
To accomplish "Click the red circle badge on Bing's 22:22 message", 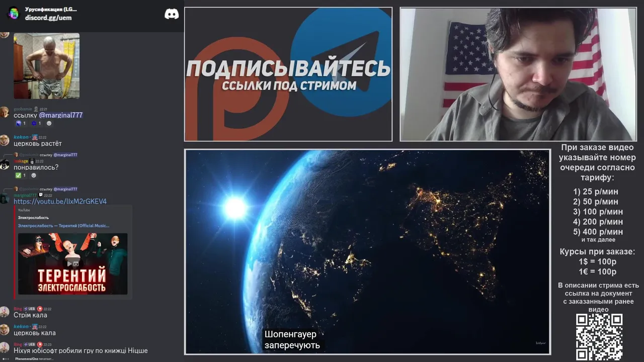I will click(x=40, y=309).
